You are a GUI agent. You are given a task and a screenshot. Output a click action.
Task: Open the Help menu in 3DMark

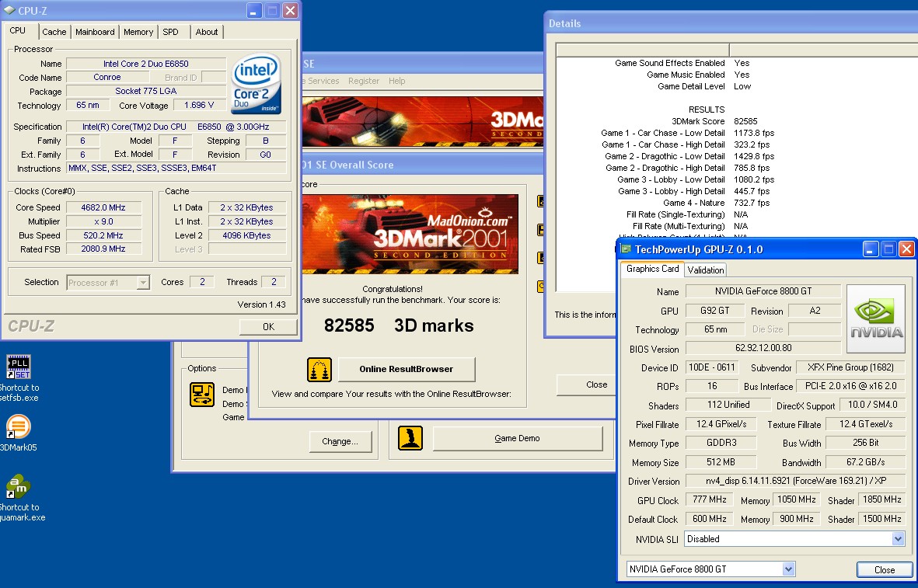(x=397, y=81)
